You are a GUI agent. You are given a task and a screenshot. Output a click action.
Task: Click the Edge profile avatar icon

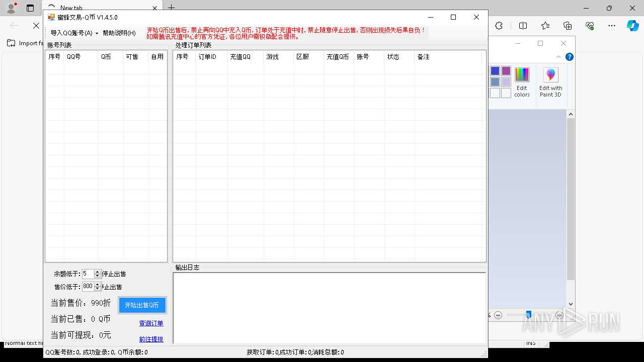[11, 8]
